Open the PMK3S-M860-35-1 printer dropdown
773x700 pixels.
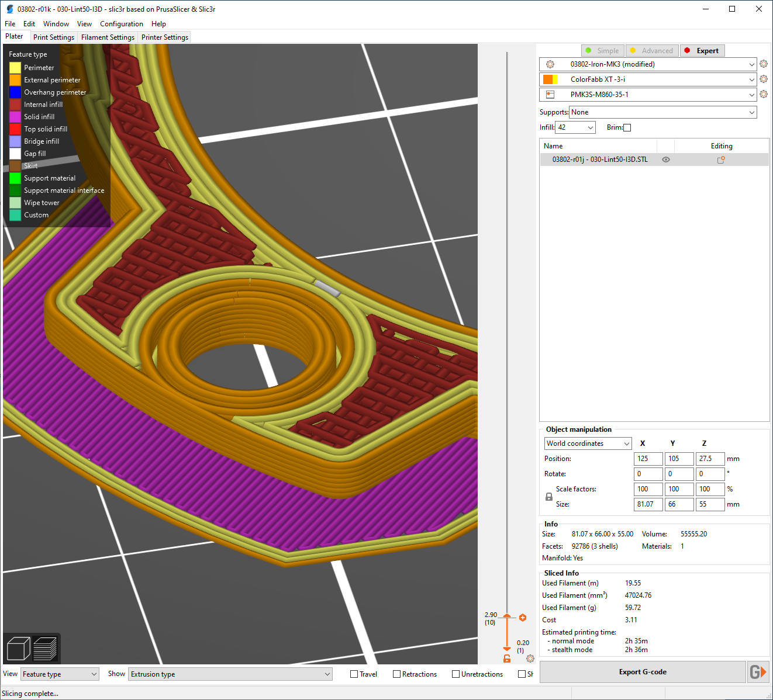point(648,95)
